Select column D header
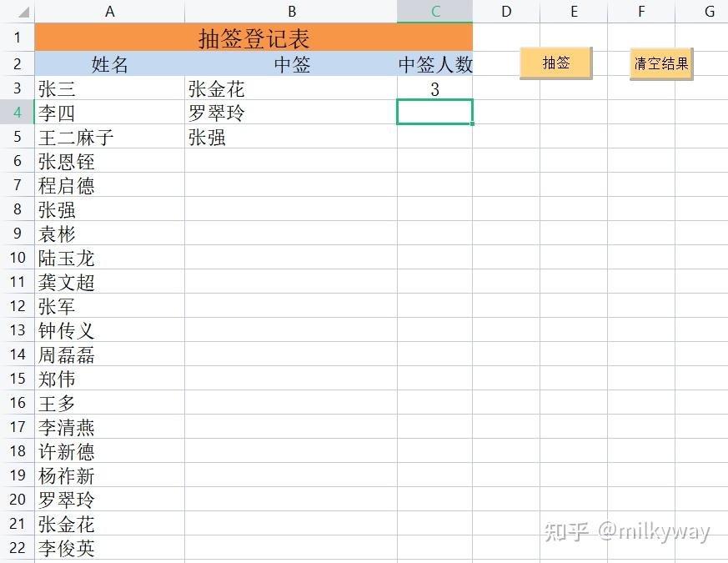 point(506,11)
